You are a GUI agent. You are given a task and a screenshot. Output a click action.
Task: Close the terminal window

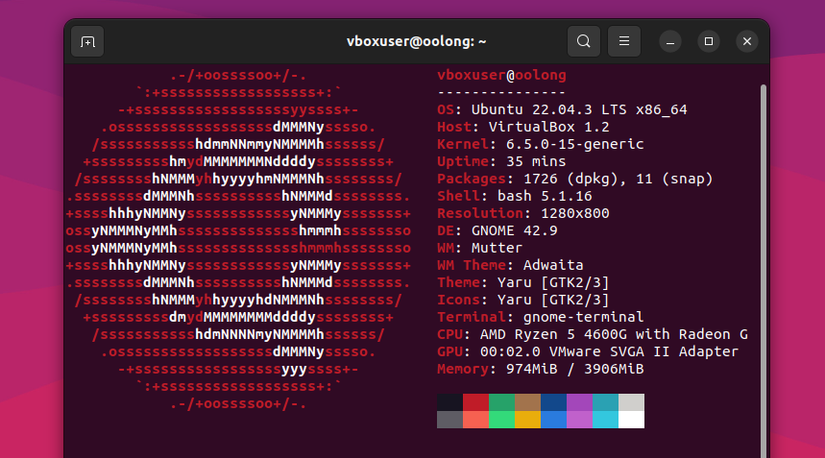[x=747, y=41]
